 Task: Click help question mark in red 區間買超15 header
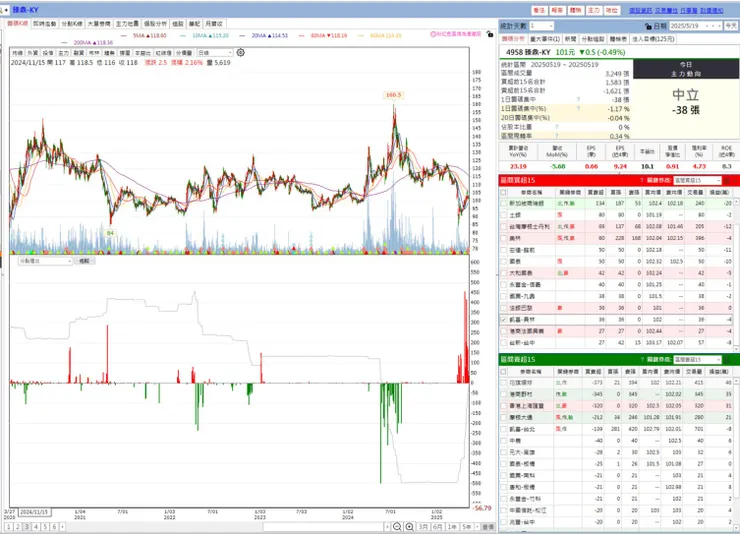642,180
